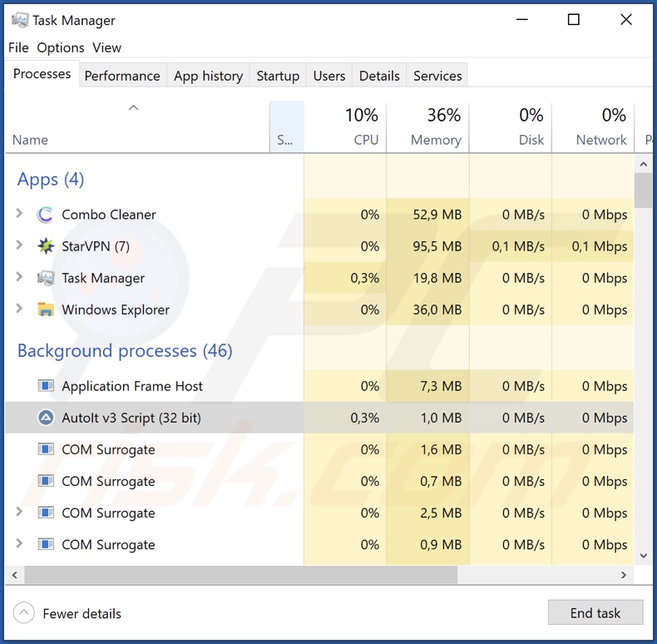
Task: Click the Background processes (46) heading
Action: [x=125, y=351]
